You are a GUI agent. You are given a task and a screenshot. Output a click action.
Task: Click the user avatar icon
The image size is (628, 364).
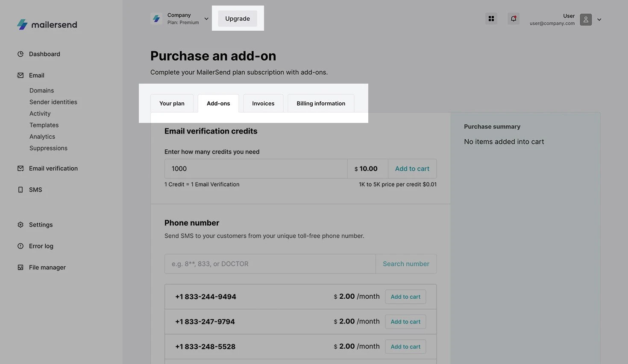click(586, 20)
